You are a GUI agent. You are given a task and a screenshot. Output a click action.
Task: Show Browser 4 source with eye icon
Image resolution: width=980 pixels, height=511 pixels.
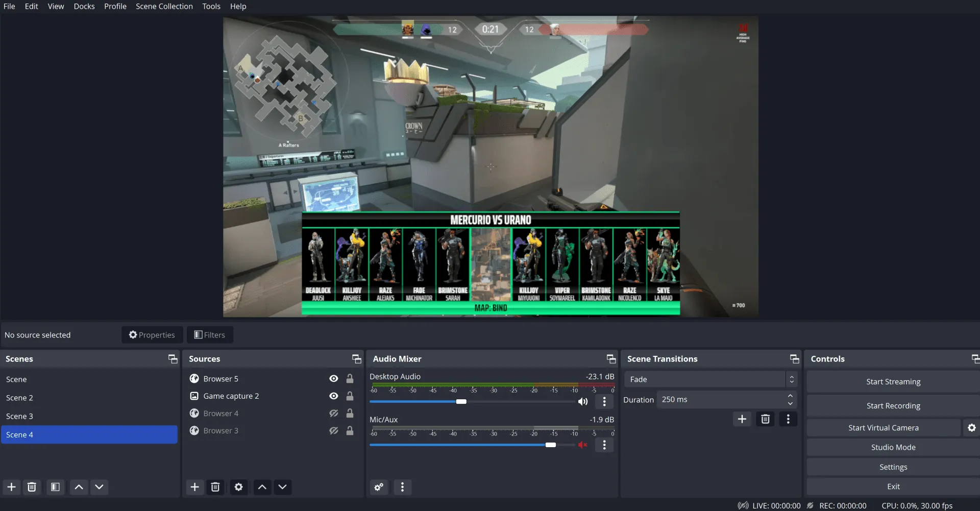tap(334, 413)
